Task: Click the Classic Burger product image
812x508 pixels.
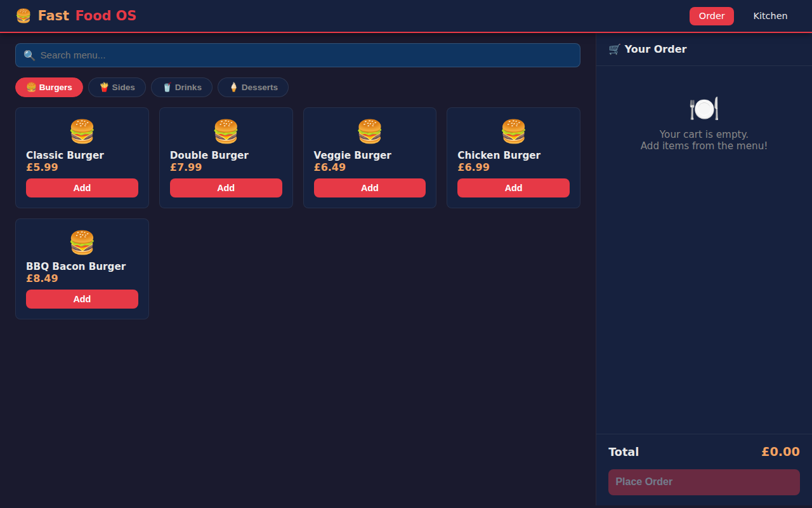Action: pos(82,131)
